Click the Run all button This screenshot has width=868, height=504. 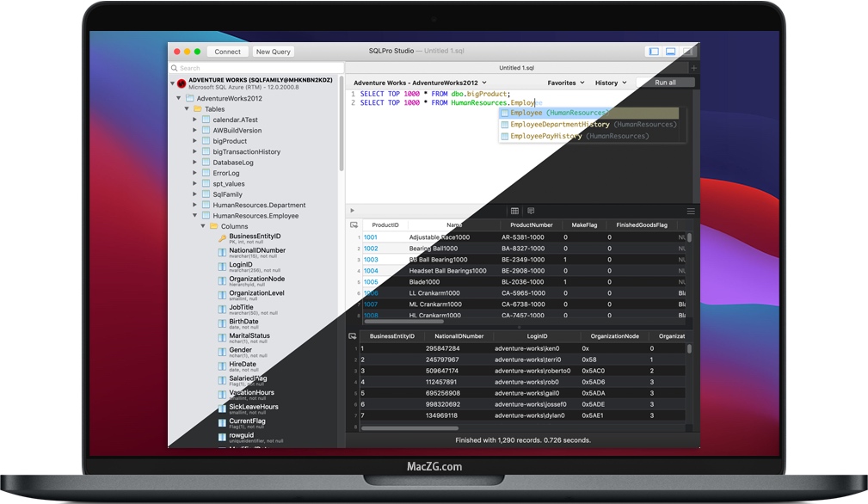click(665, 83)
